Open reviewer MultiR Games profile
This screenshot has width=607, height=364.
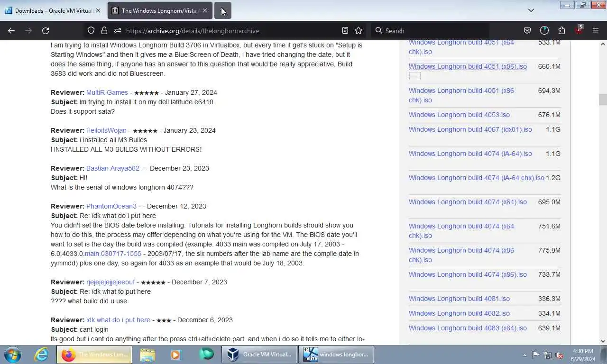coord(107,92)
